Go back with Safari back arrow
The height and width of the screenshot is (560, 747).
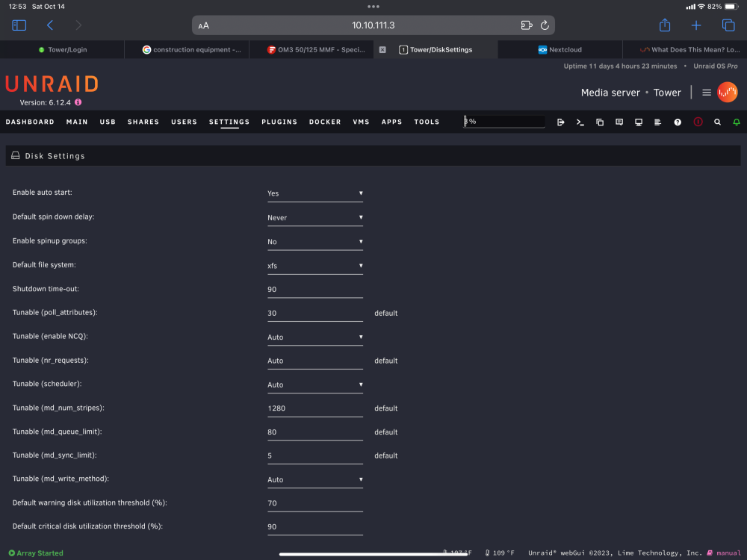tap(49, 25)
